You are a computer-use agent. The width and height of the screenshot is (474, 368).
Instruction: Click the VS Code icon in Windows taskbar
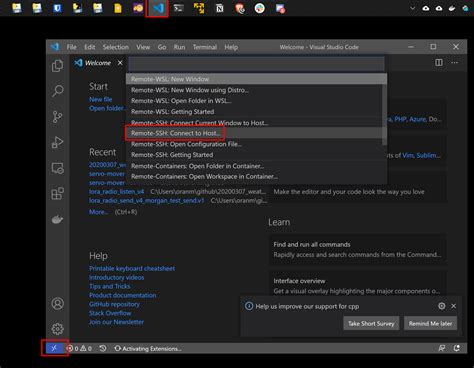[157, 8]
